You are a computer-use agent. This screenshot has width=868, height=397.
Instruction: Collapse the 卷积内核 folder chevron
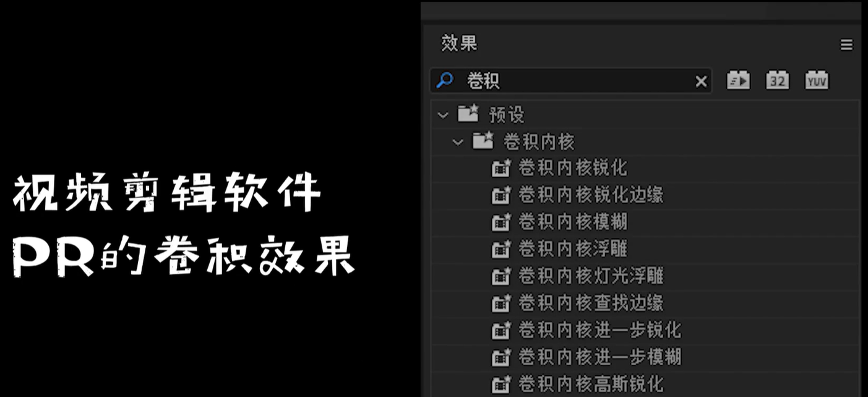[458, 142]
